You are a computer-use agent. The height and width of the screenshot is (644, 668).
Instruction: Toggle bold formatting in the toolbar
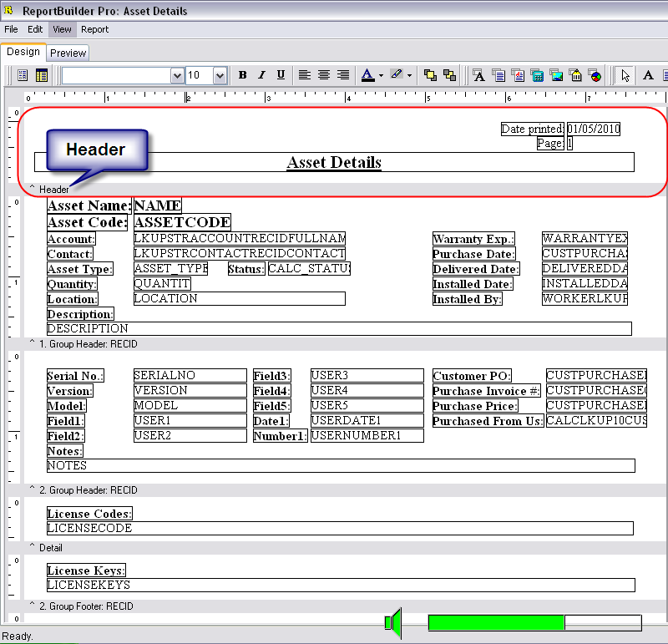pos(242,75)
